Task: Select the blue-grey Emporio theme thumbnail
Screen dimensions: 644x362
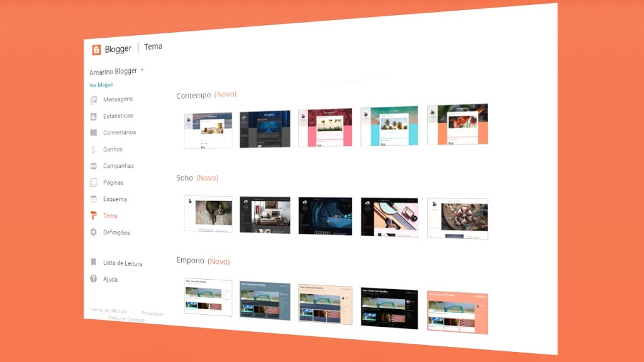Action: coord(265,301)
